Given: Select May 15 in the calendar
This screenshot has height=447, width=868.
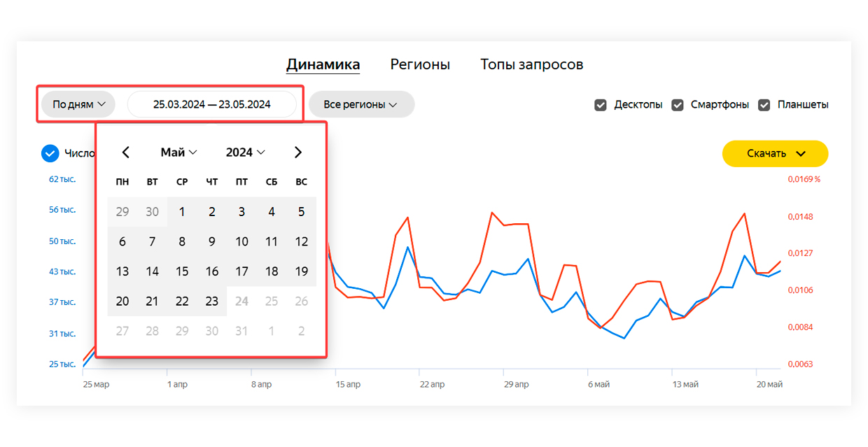Looking at the screenshot, I should click(182, 271).
